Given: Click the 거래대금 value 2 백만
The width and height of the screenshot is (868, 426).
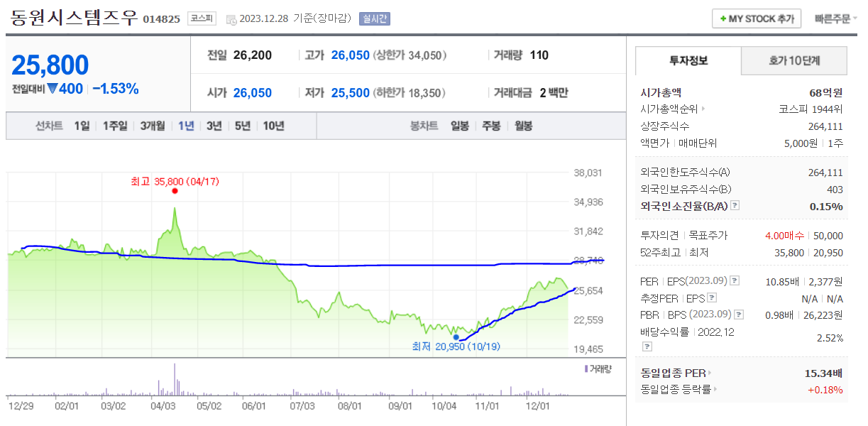Looking at the screenshot, I should [x=554, y=93].
